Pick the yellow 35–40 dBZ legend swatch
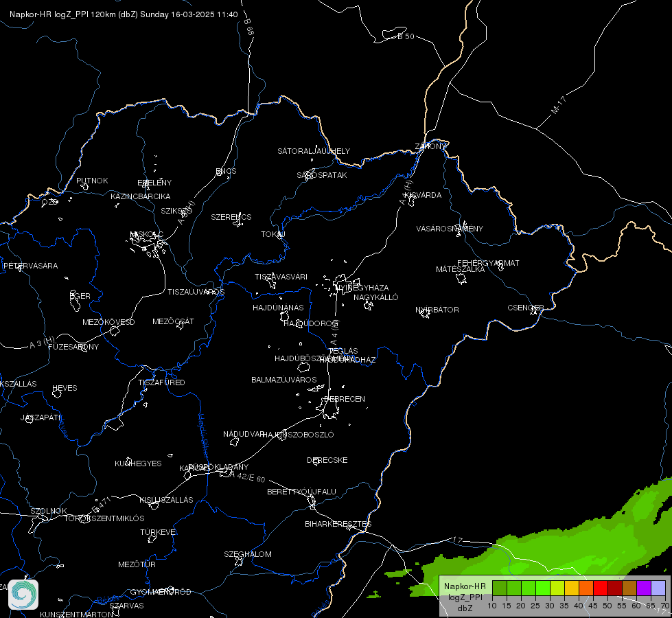 click(x=571, y=588)
